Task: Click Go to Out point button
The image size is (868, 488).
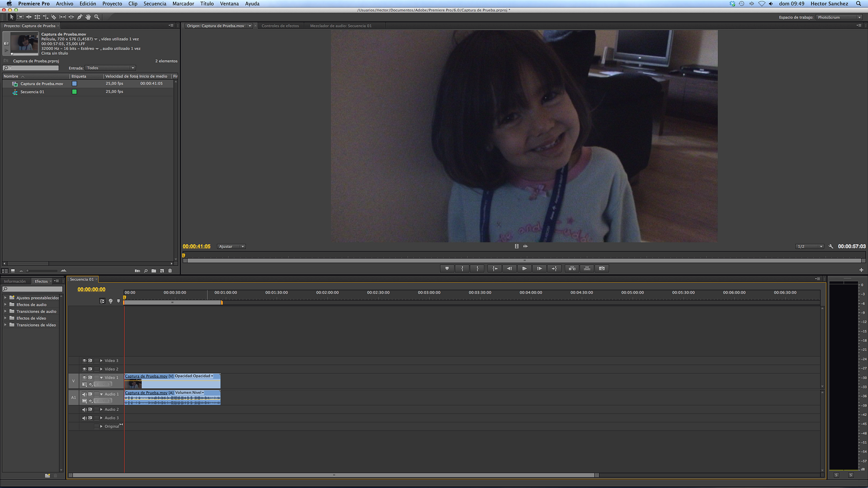Action: tap(554, 268)
